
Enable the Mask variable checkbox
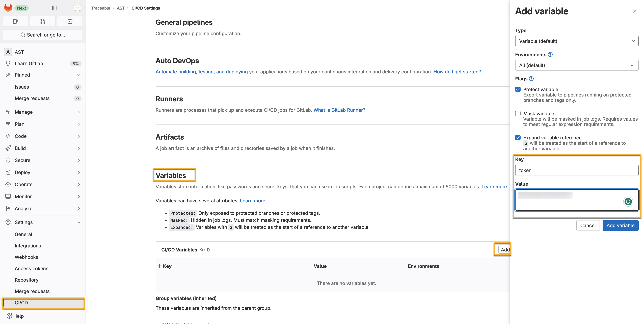[x=518, y=113]
